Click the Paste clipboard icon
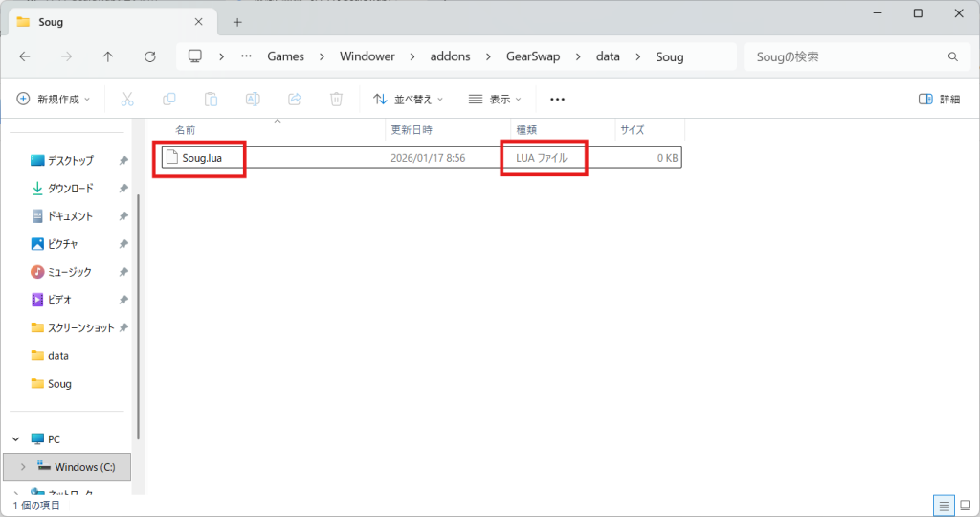Viewport: 980px width, 517px height. click(x=212, y=99)
